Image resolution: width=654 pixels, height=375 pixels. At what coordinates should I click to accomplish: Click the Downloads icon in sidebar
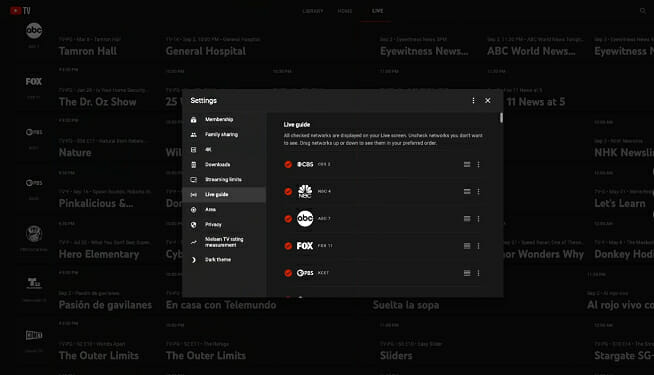tap(194, 165)
